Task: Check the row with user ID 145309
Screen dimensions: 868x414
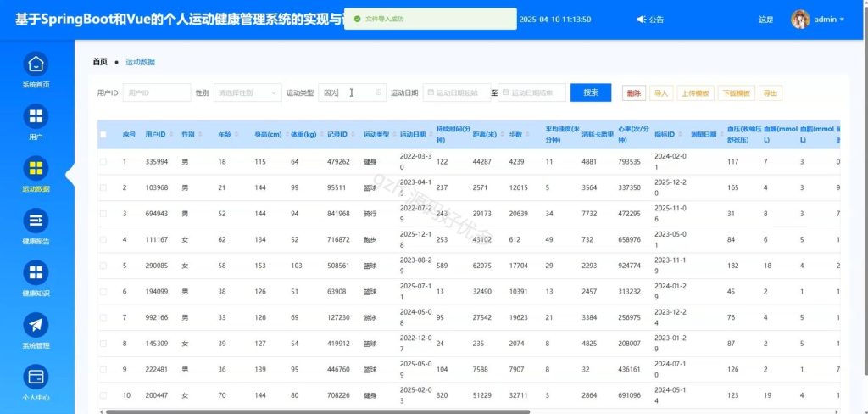Action: pos(103,344)
